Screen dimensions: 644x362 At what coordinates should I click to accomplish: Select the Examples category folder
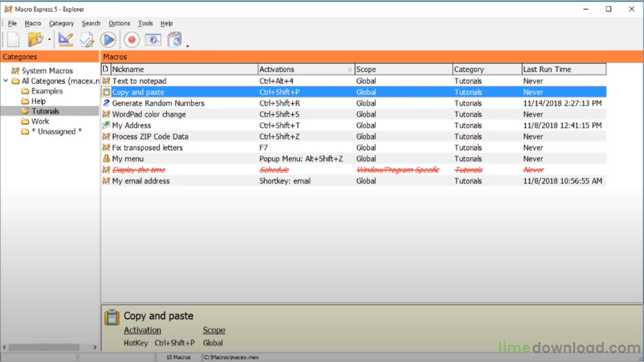click(47, 91)
